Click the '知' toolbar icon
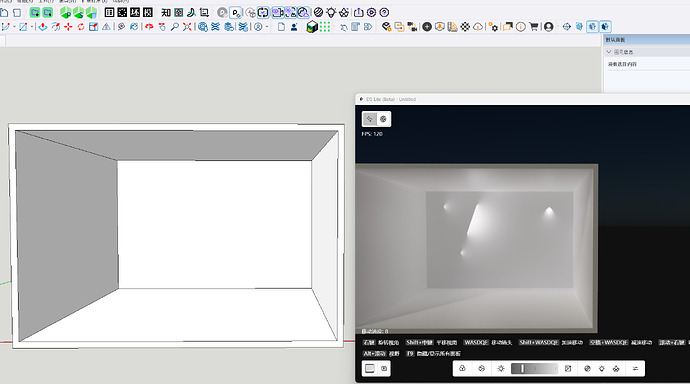Screen dimensions: 690x384 click(x=165, y=12)
